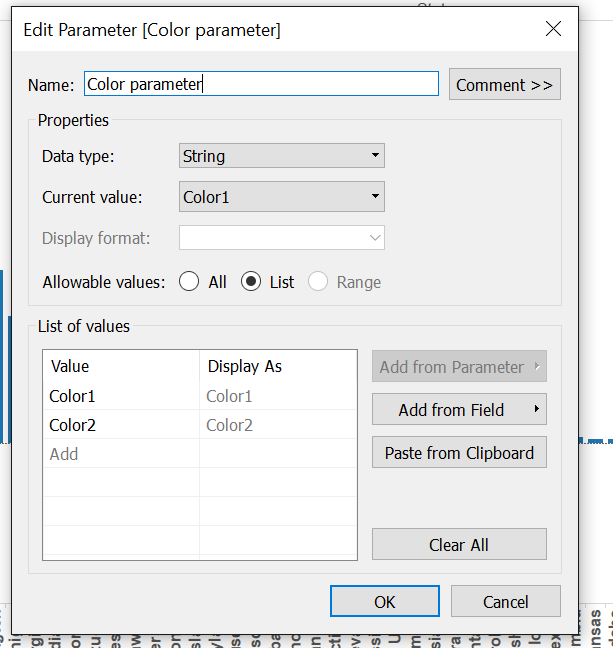Expand the Current value dropdown
613x648 pixels.
pos(282,197)
